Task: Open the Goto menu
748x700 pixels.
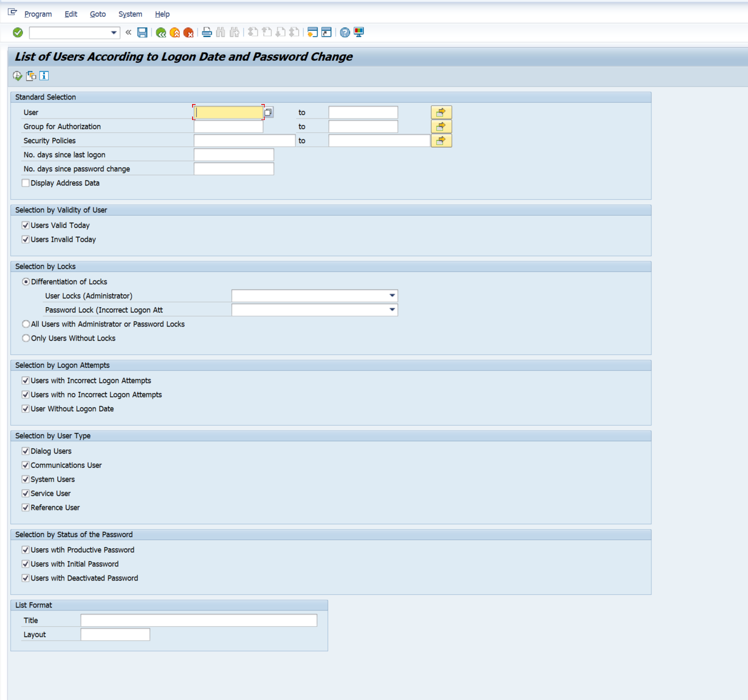Action: (98, 14)
